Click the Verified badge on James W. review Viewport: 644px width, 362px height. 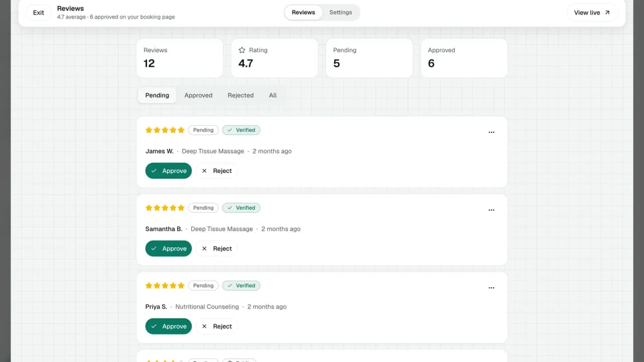coord(242,130)
